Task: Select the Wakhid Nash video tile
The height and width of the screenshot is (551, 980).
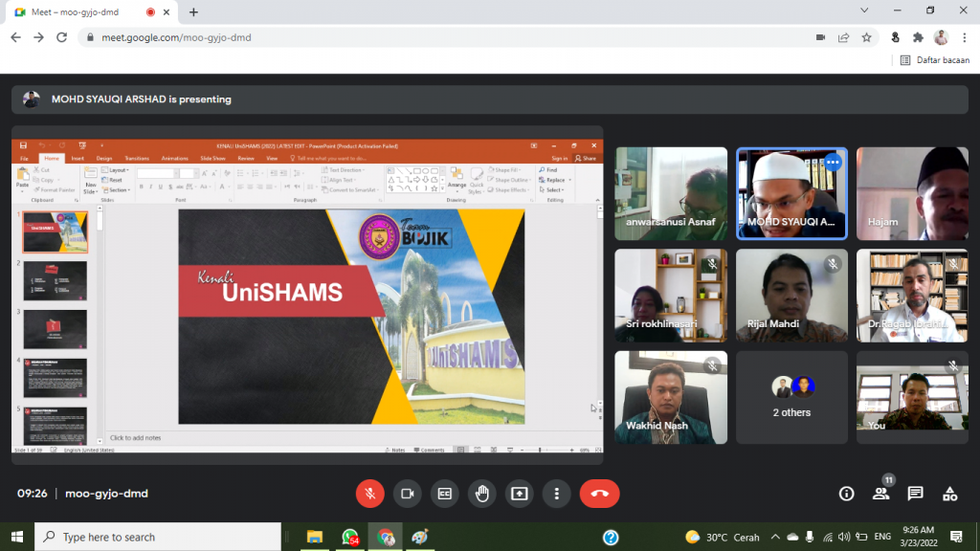Action: tap(671, 397)
